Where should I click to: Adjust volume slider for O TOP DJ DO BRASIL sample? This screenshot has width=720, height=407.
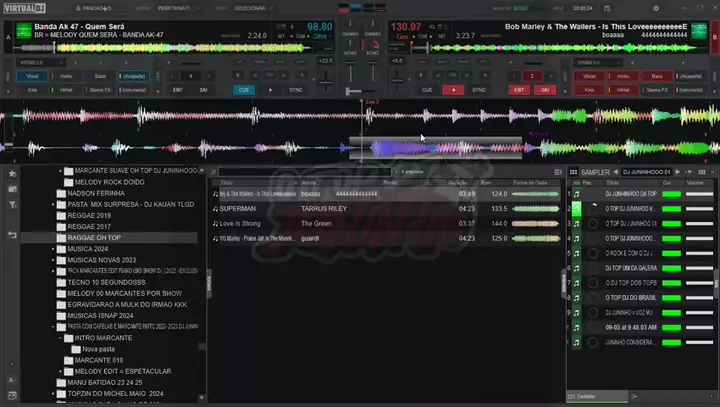tap(699, 298)
